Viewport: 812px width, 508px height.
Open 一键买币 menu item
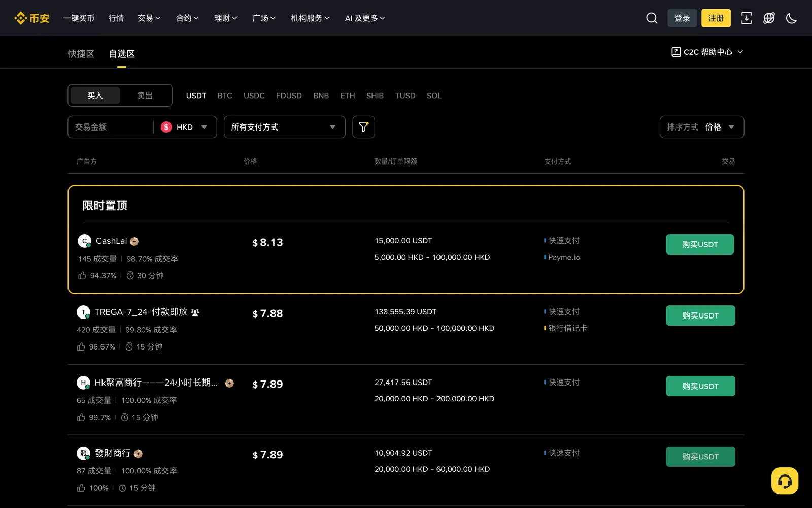pyautogui.click(x=79, y=18)
